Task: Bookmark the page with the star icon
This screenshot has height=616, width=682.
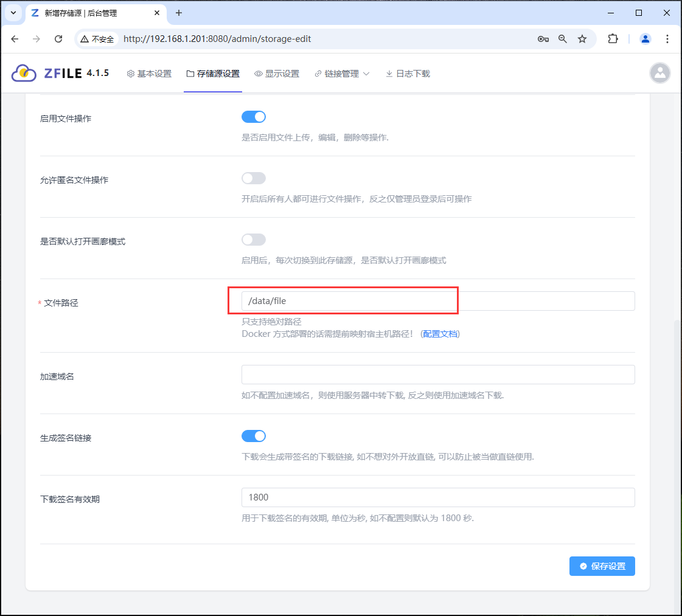Action: point(582,38)
